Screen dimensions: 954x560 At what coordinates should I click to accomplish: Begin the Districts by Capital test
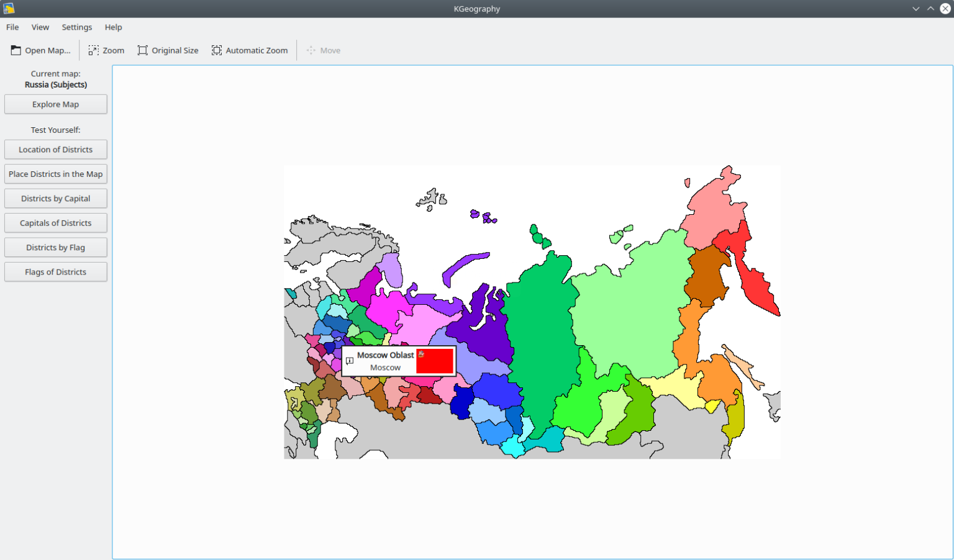click(x=55, y=198)
